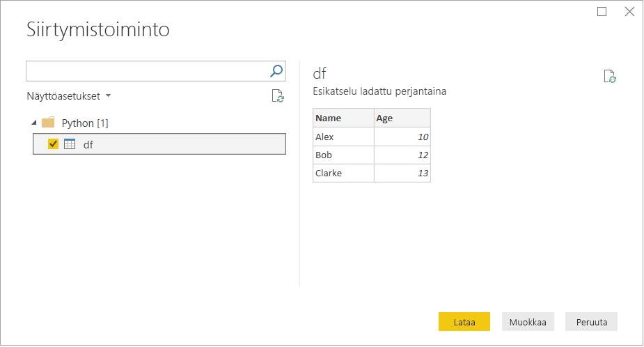Maximize the Siirtymistoiminto dialog window
This screenshot has height=347, width=644.
pyautogui.click(x=602, y=12)
